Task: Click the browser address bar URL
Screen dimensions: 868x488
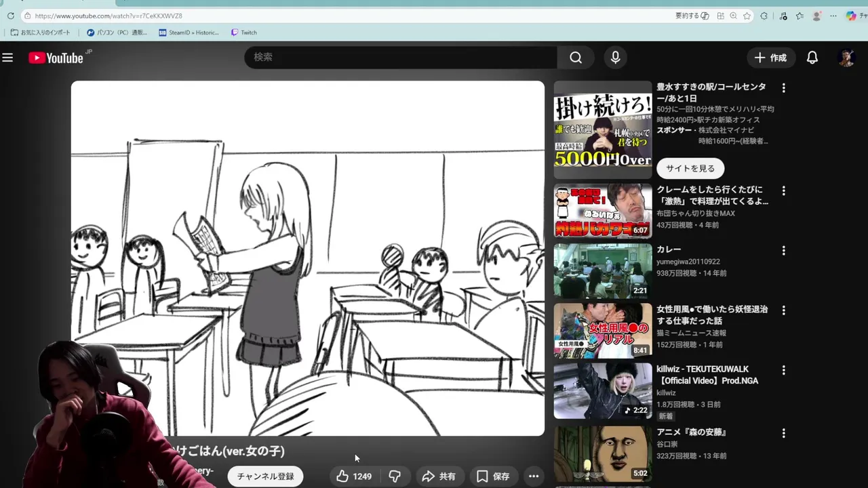Action: tap(108, 16)
